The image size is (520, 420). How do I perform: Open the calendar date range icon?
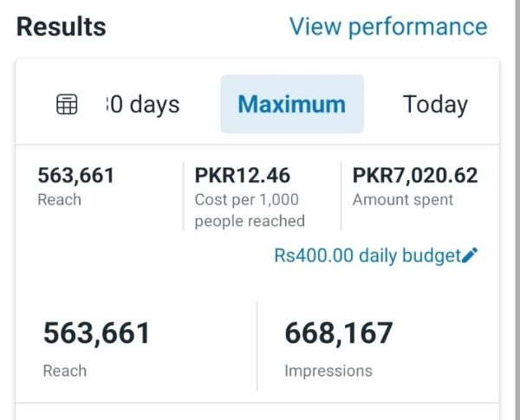(x=67, y=105)
